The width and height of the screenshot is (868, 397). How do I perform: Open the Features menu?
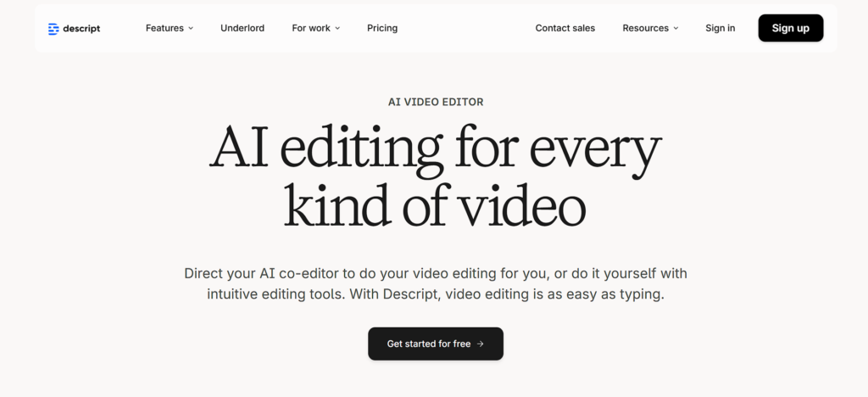164,28
